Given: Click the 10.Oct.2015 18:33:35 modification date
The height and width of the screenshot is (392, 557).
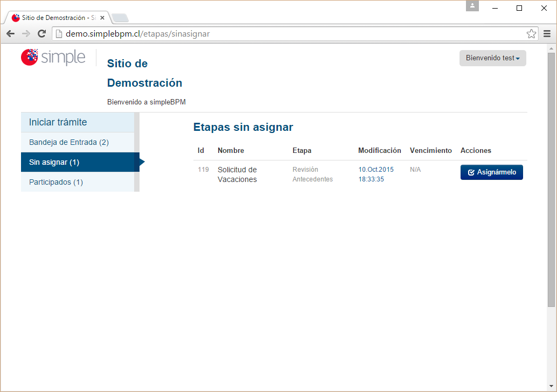Looking at the screenshot, I should [x=376, y=174].
